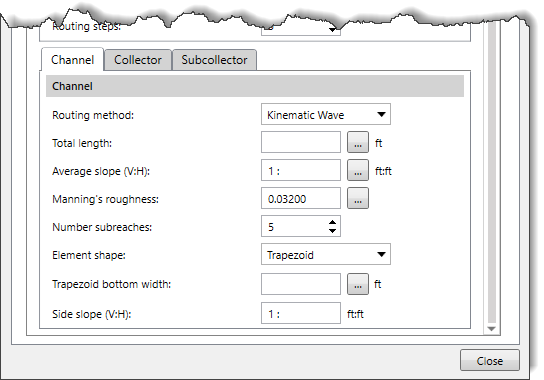Screen dimensions: 544x380
Task: Click the Element shape label
Action: (89, 255)
